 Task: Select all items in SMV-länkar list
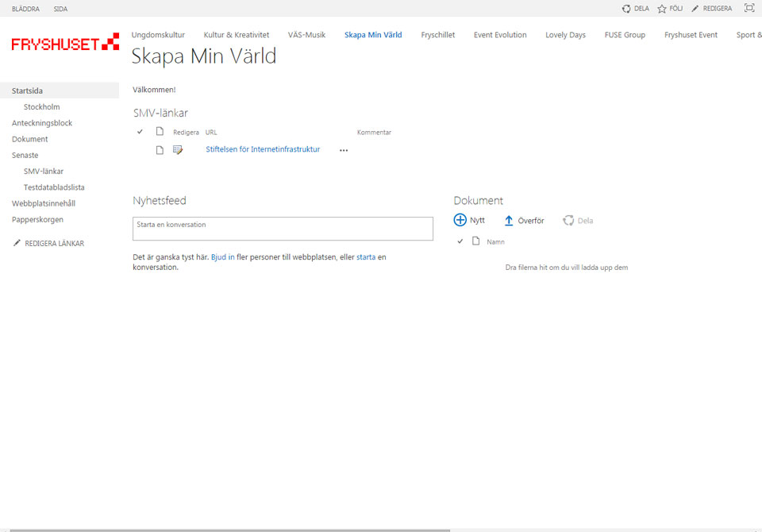[x=140, y=132]
